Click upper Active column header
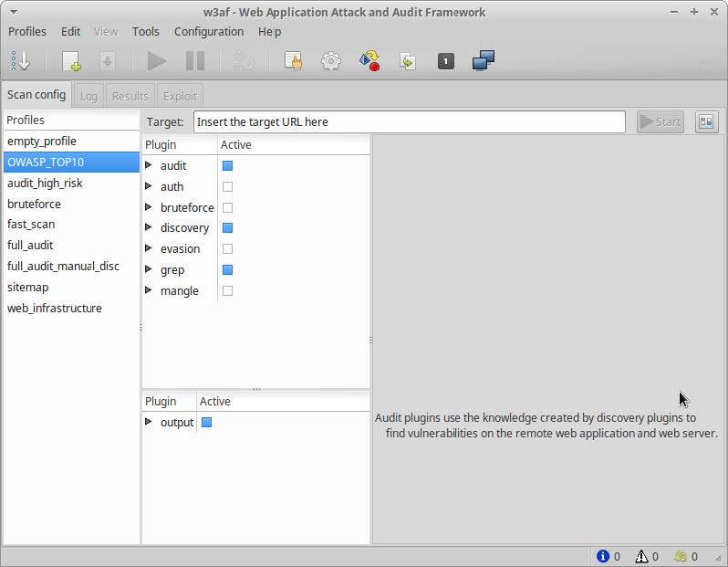728x567 pixels. click(294, 144)
